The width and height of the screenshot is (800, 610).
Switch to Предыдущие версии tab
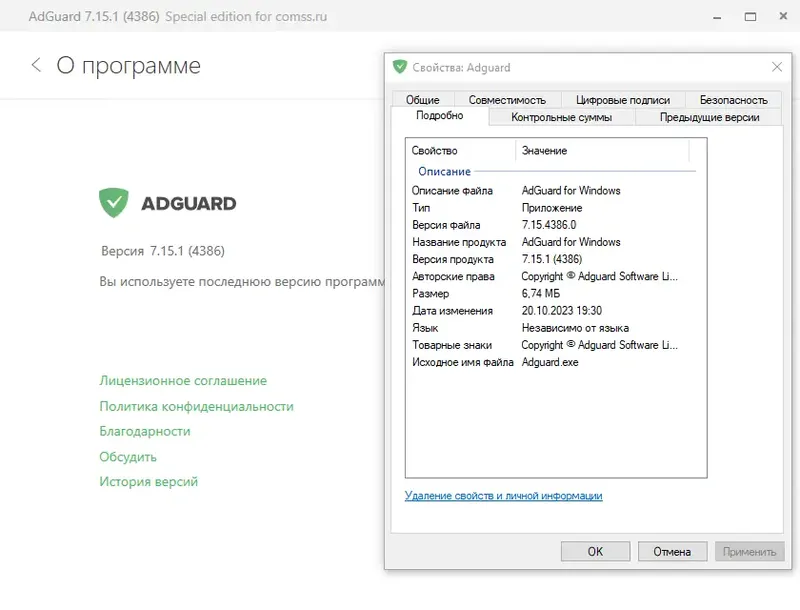[x=709, y=117]
